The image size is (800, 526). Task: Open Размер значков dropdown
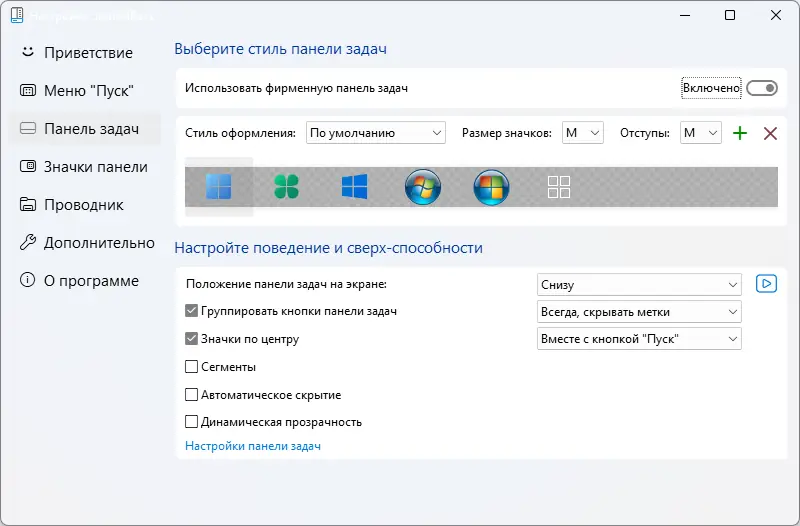(x=583, y=133)
